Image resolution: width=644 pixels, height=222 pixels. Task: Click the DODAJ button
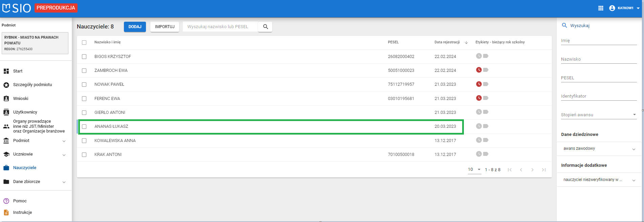[135, 27]
